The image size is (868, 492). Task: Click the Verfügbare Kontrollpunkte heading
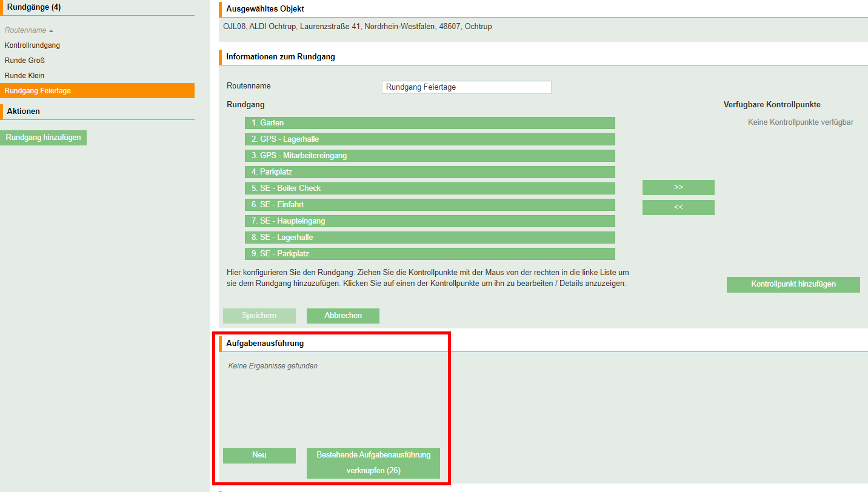pyautogui.click(x=772, y=105)
